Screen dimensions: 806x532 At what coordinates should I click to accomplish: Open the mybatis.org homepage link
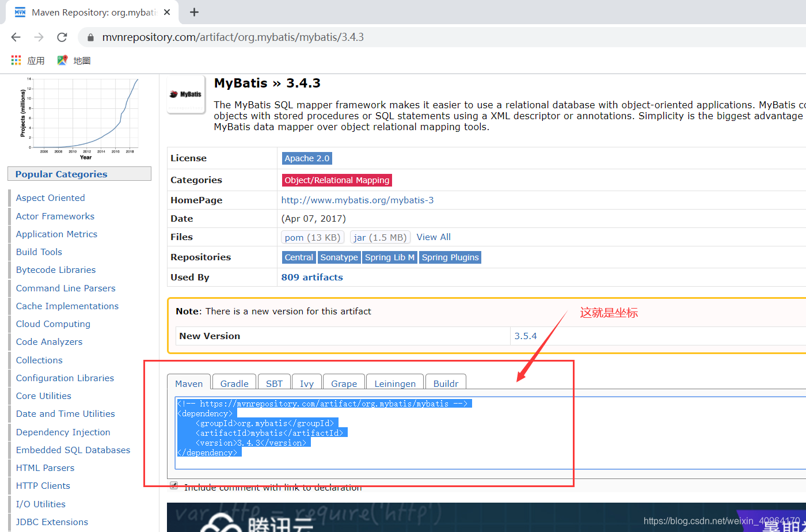pyautogui.click(x=358, y=200)
